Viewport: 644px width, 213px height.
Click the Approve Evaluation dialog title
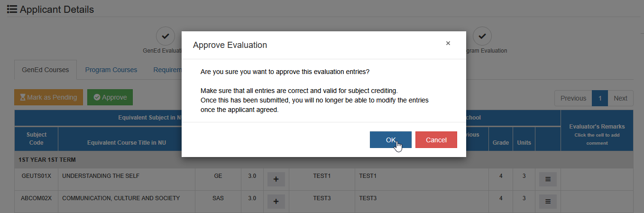tap(230, 45)
